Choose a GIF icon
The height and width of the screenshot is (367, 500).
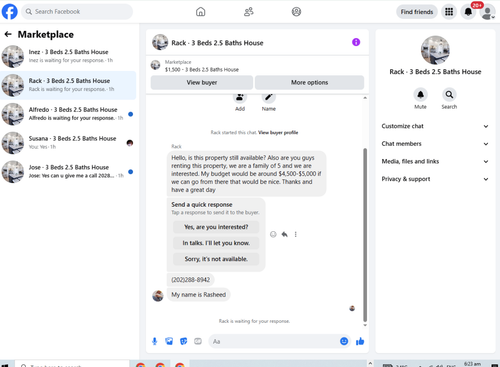pyautogui.click(x=198, y=341)
